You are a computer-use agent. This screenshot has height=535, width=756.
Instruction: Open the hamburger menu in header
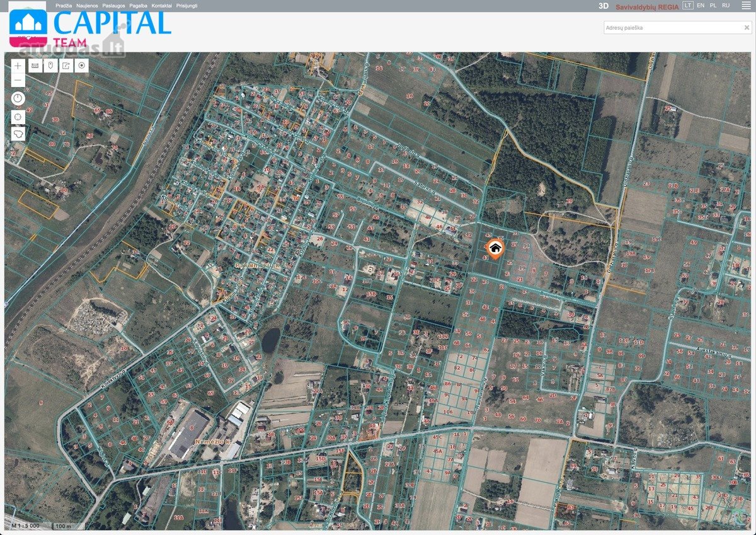[746, 5]
